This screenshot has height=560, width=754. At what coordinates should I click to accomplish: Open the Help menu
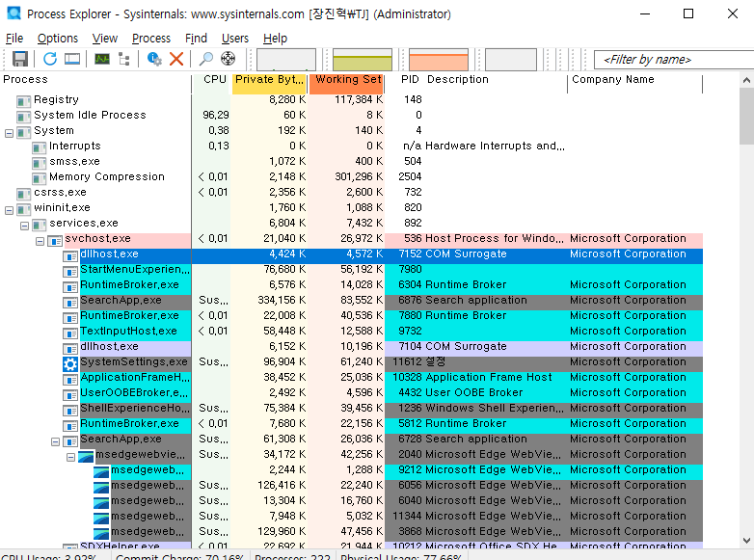tap(275, 38)
